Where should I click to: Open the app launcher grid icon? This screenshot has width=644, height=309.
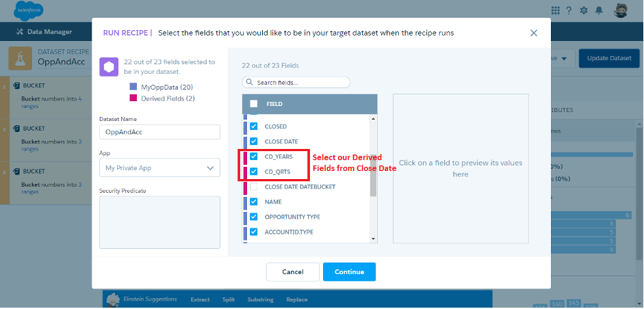click(x=555, y=10)
